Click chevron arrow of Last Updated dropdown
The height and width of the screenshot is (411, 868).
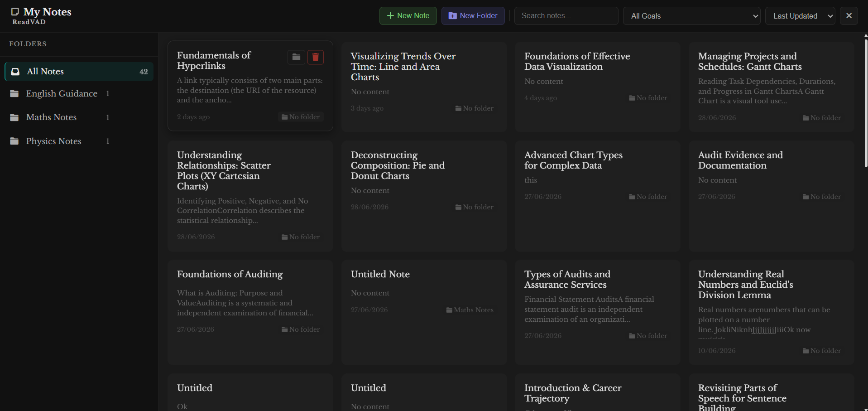point(830,16)
